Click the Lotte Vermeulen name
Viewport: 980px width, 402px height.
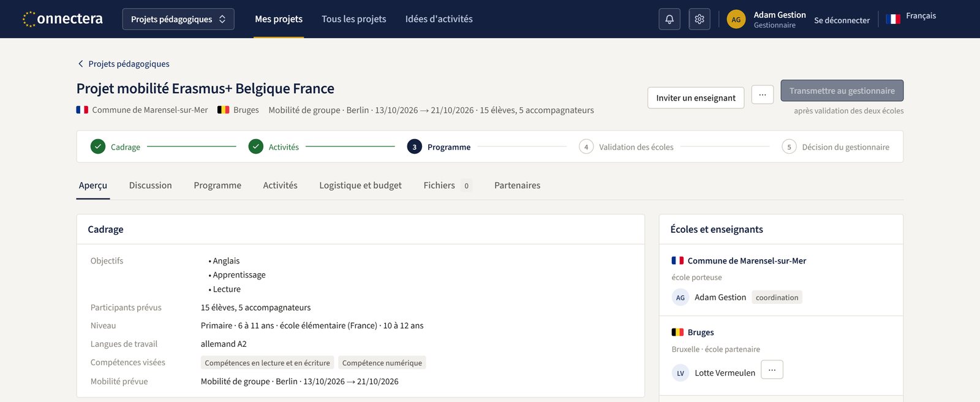point(725,373)
